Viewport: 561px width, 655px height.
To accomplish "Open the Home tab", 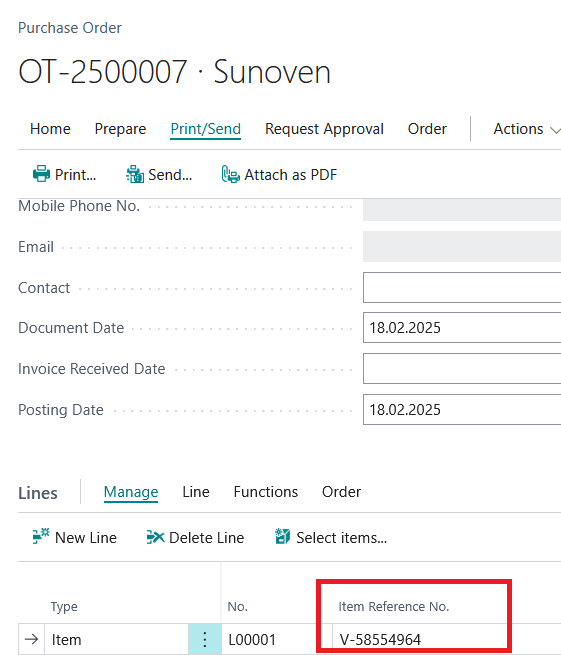I will [x=50, y=129].
